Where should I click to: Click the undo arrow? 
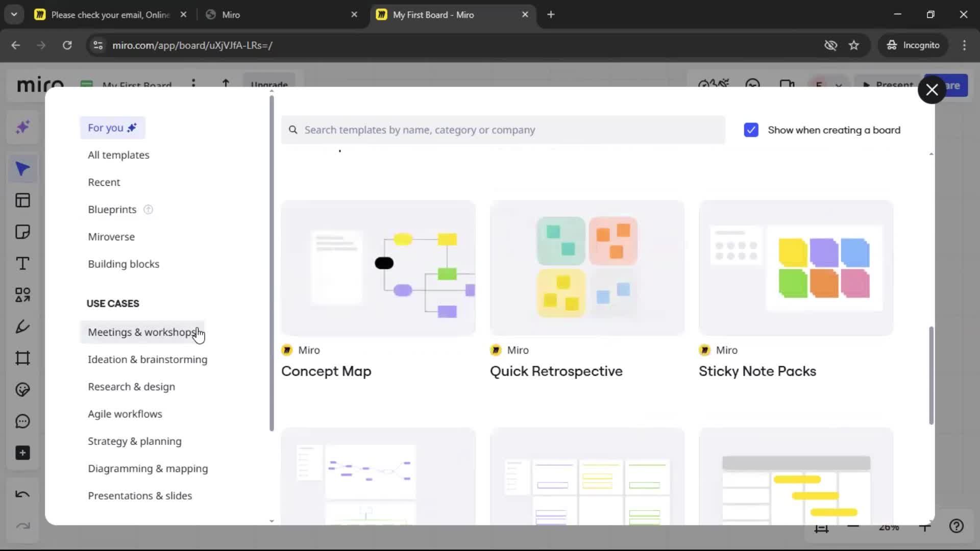[x=22, y=494]
